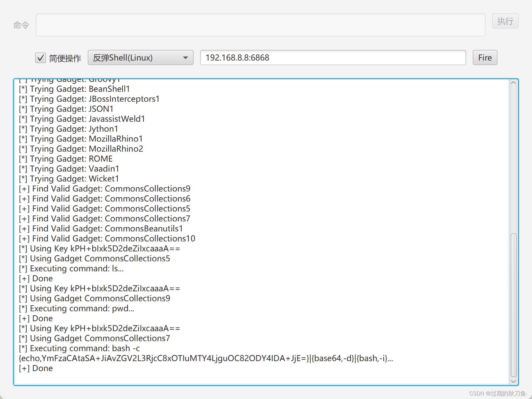Click log line 'Trying Gadget: Wicket1'
Screen dimensions: 532x399
pyautogui.click(x=69, y=179)
